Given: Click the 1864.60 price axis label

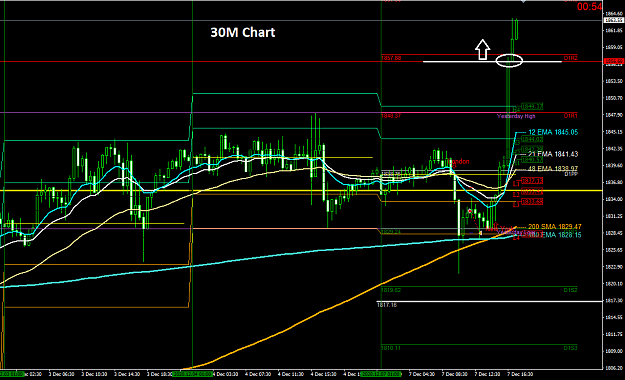Looking at the screenshot, I should click(614, 14).
